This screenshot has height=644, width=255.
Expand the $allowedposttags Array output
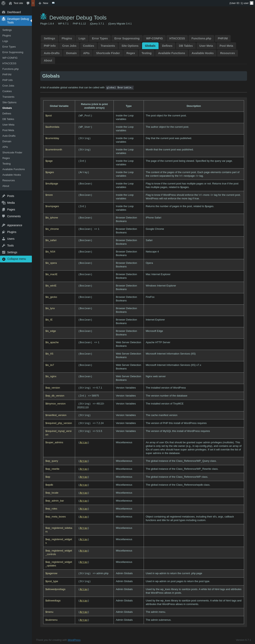click(84, 589)
